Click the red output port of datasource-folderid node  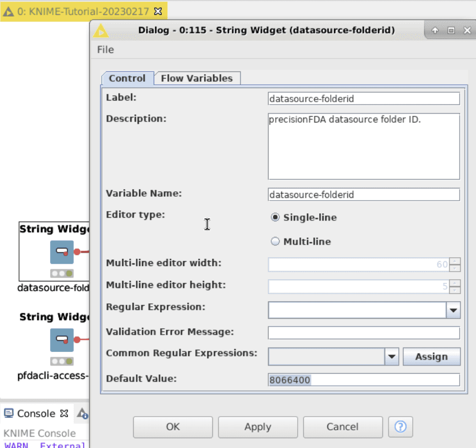(x=77, y=252)
